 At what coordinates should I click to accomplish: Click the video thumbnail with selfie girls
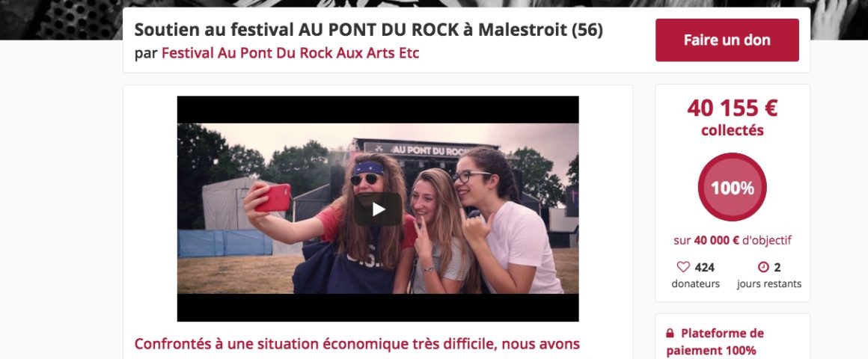(x=378, y=209)
